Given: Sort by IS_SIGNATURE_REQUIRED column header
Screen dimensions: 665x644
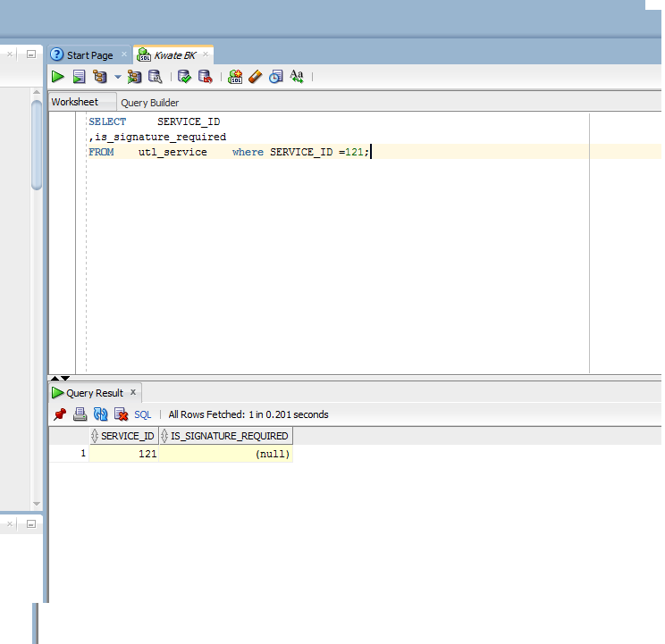Looking at the screenshot, I should pyautogui.click(x=225, y=436).
